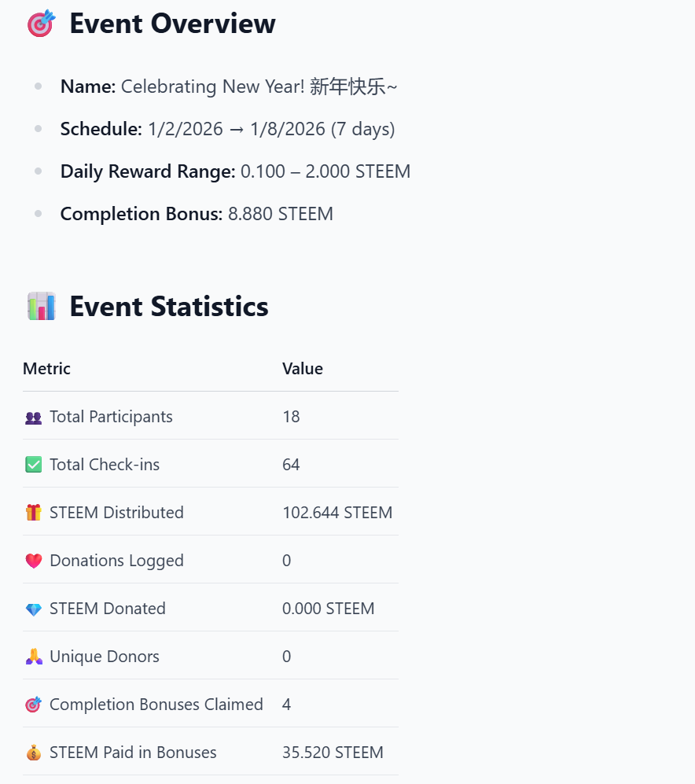695x784 pixels.
Task: Click the Event Statistics heading
Action: [x=169, y=306]
